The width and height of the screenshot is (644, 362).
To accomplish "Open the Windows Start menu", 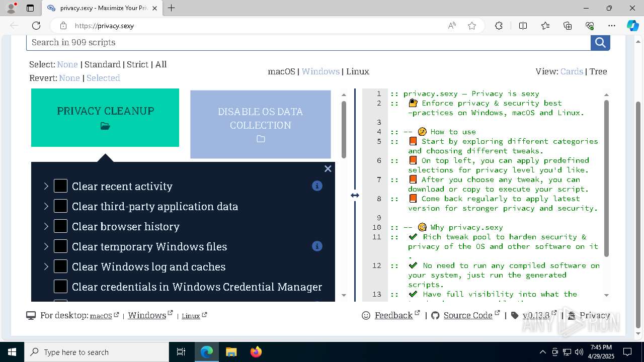I will coord(12,352).
